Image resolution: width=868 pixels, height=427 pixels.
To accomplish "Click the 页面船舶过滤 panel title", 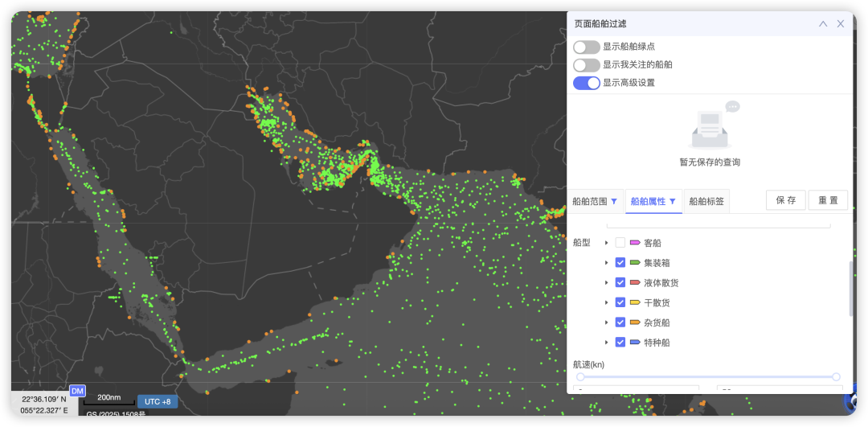I will point(600,24).
